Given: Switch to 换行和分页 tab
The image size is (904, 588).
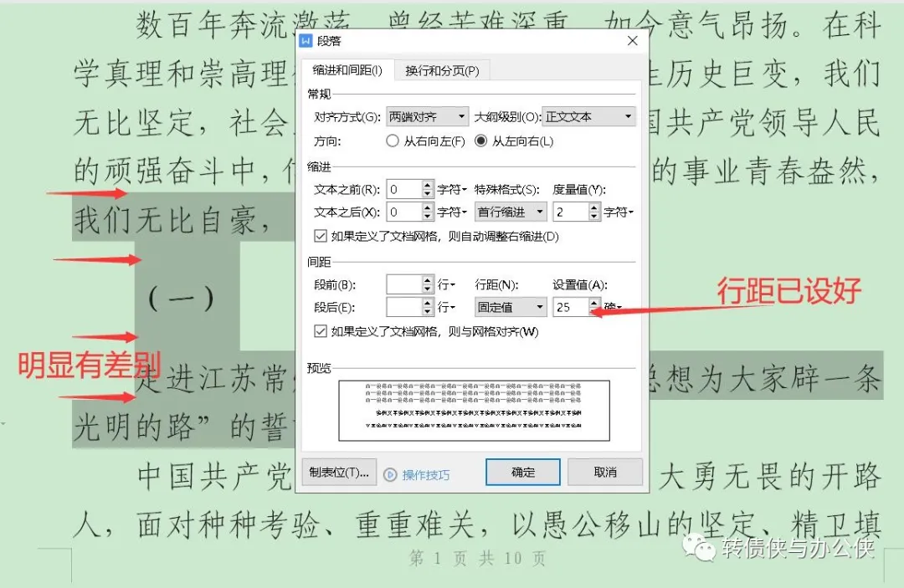Looking at the screenshot, I should click(x=442, y=70).
